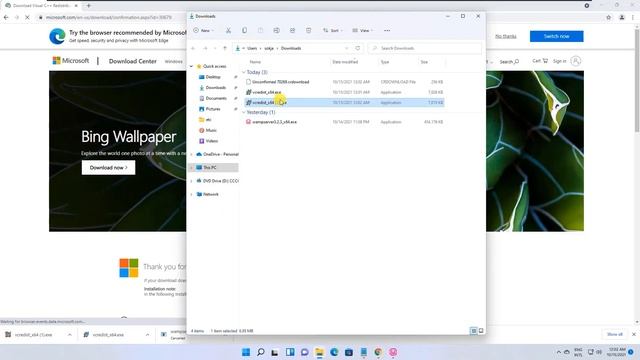Viewport: 640px width, 360px height.
Task: Select Videos in the navigation pane
Action: click(x=211, y=141)
